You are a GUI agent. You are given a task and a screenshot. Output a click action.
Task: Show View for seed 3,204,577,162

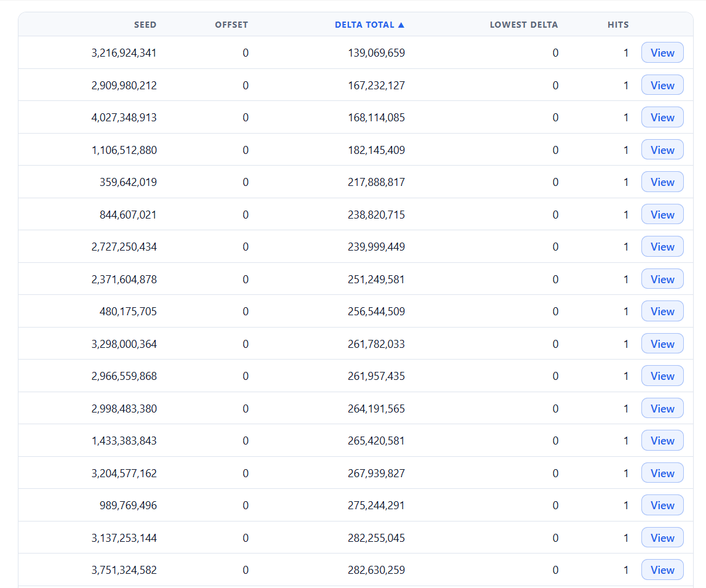pos(662,473)
